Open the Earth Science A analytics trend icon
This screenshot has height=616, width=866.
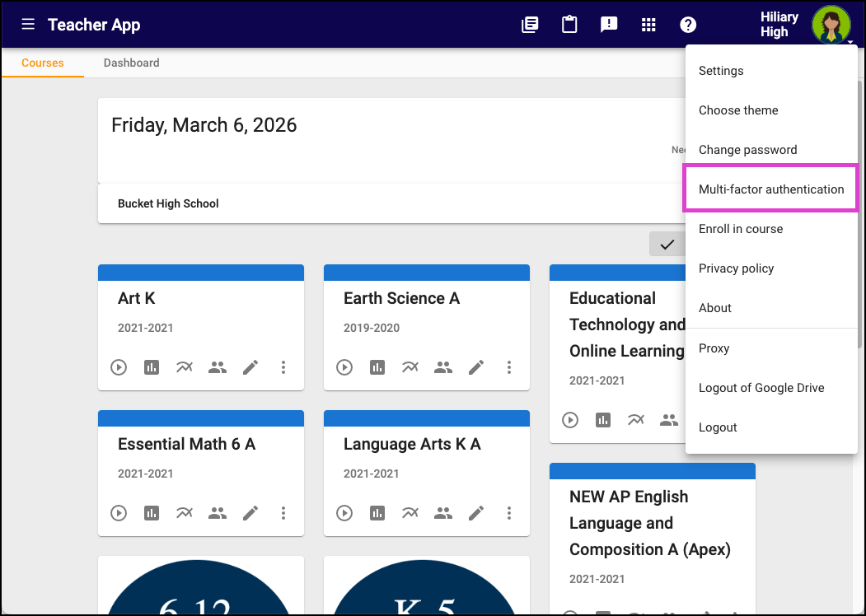click(x=410, y=367)
